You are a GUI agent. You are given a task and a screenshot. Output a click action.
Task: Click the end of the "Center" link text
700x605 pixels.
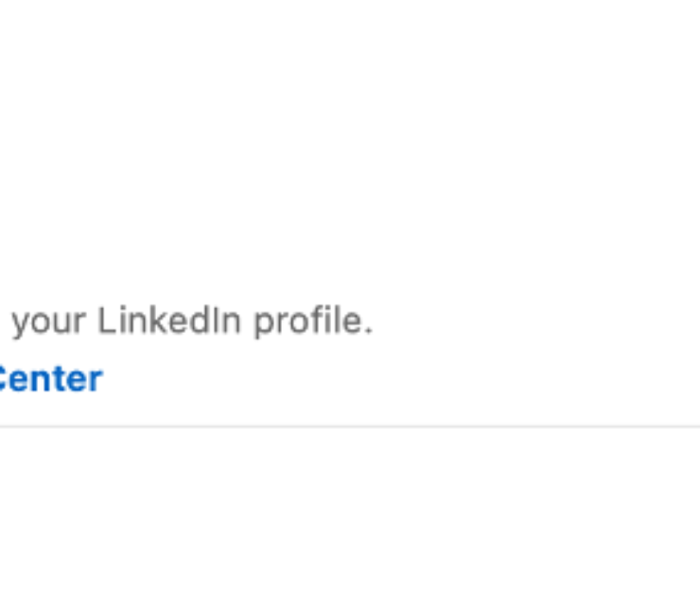coord(98,379)
